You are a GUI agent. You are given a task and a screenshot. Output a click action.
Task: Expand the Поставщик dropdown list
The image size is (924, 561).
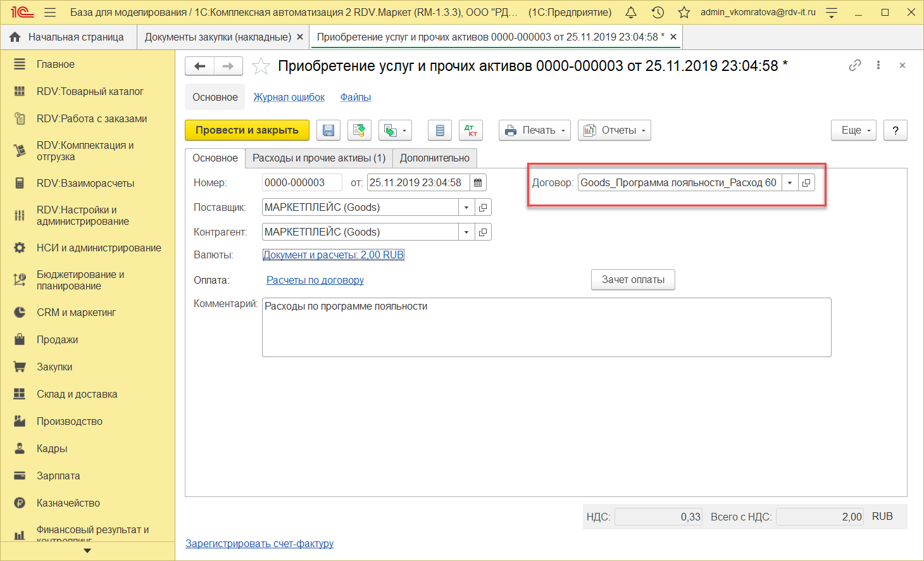[x=466, y=208]
